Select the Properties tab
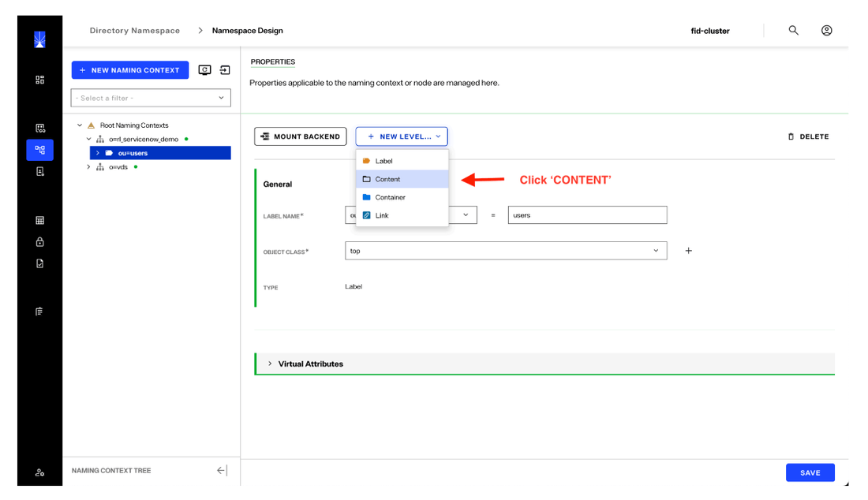Image resolution: width=868 pixels, height=500 pixels. [x=273, y=62]
